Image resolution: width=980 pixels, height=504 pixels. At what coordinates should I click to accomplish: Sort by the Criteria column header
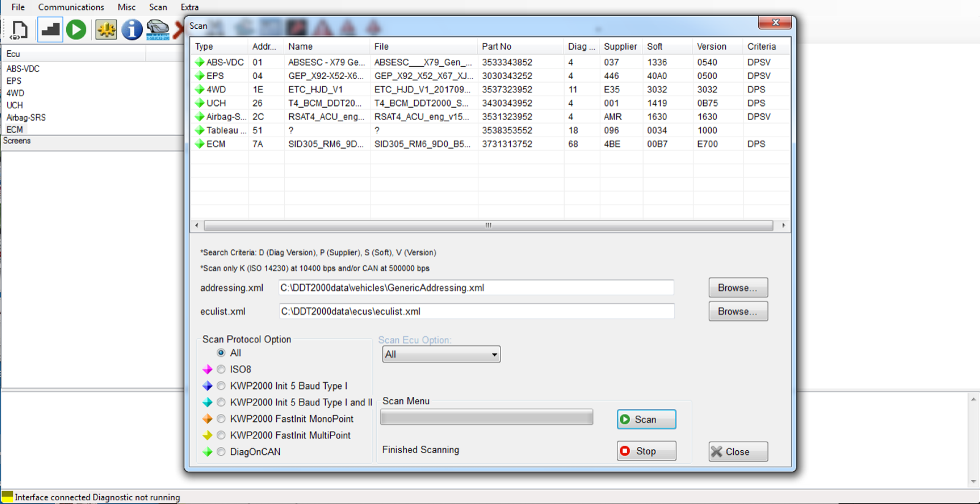(x=766, y=47)
